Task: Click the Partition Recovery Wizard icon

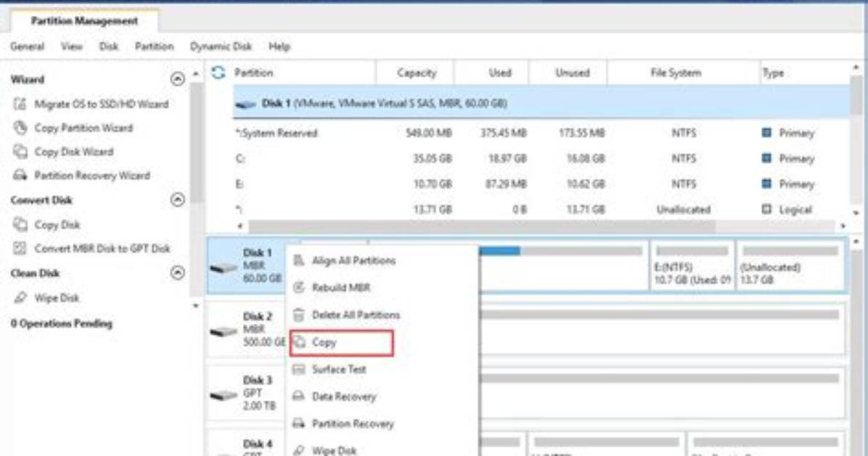Action: (20, 175)
